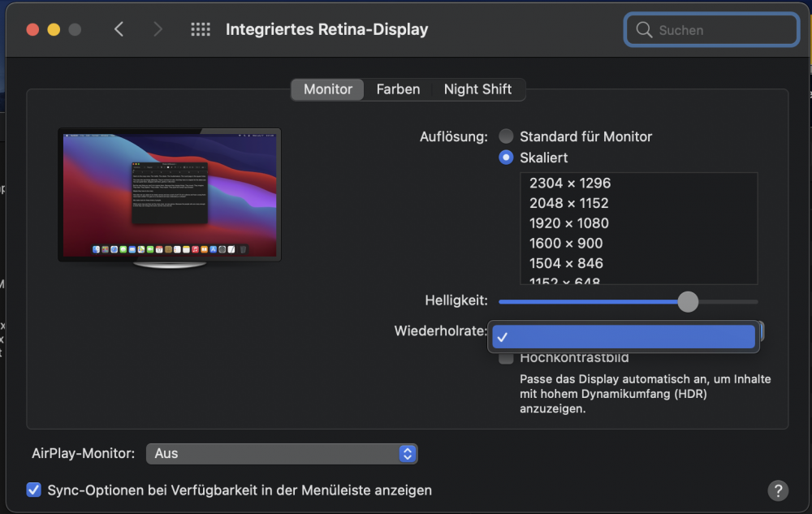Adjust the Helligkeit brightness slider knob
The width and height of the screenshot is (812, 514).
(688, 302)
